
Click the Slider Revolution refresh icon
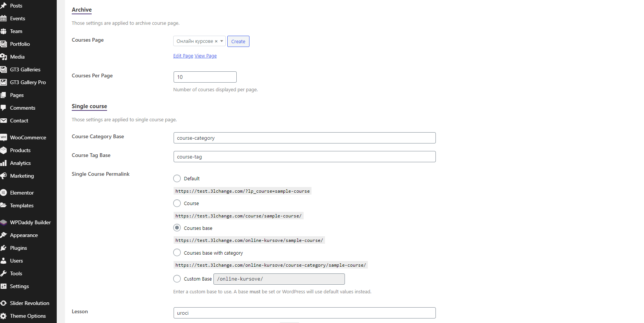(x=3, y=303)
